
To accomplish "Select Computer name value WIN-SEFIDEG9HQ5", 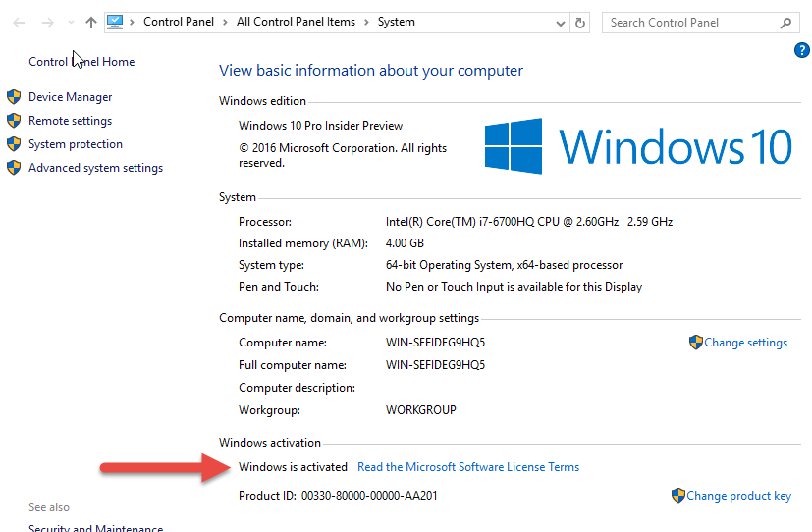I will tap(435, 343).
